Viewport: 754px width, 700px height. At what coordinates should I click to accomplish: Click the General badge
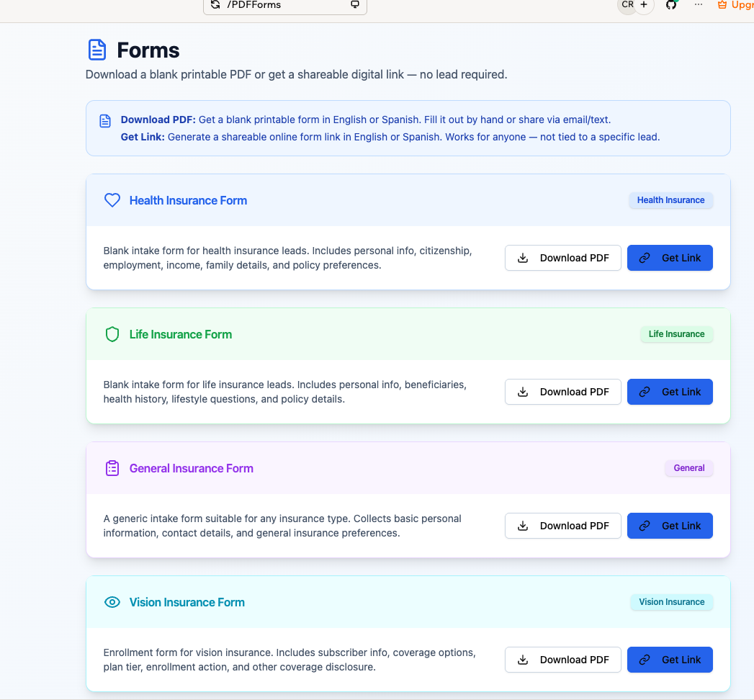[x=688, y=468]
